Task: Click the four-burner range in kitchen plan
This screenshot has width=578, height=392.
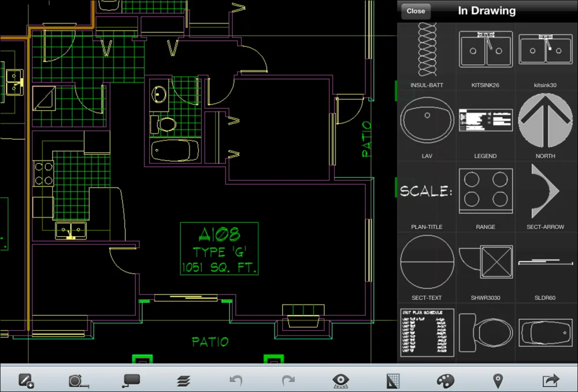Action: [x=43, y=173]
